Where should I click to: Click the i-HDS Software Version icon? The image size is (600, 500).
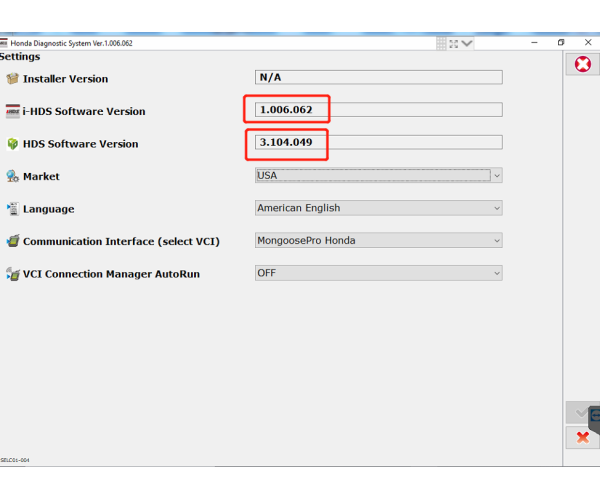click(x=12, y=111)
